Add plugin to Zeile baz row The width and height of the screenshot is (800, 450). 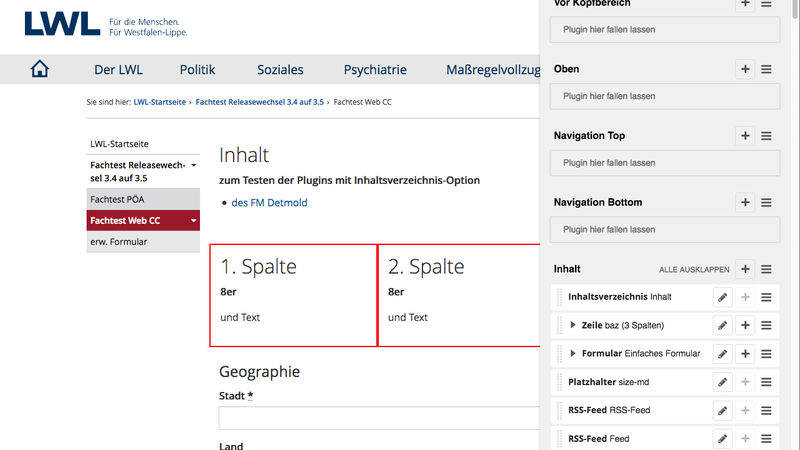tap(745, 325)
